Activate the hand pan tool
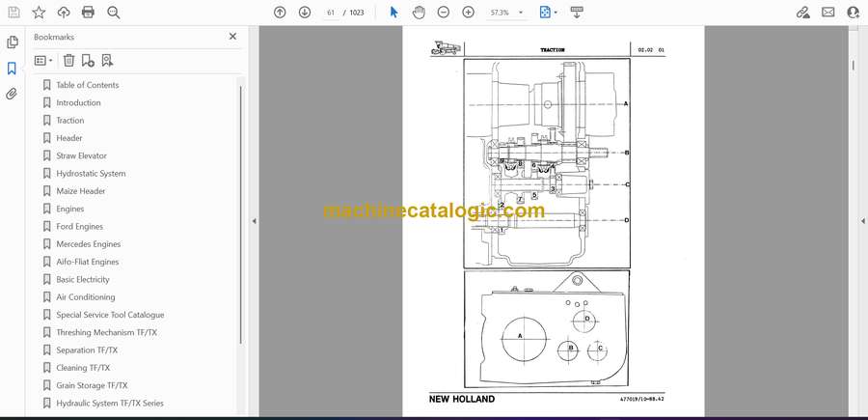The width and height of the screenshot is (868, 420). point(420,13)
